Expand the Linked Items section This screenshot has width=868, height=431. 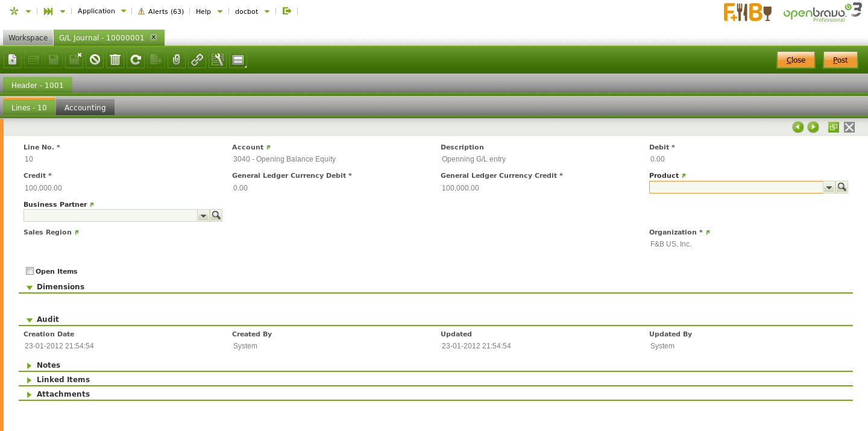click(x=63, y=380)
